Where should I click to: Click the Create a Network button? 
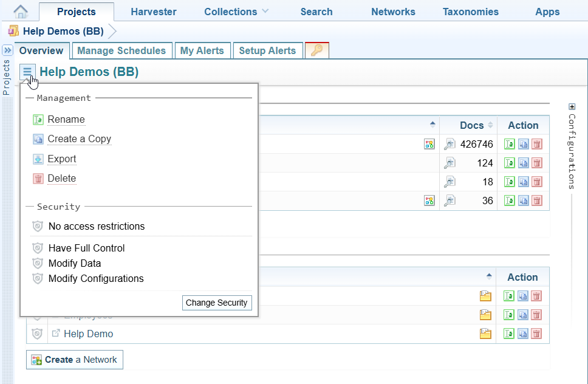75,360
